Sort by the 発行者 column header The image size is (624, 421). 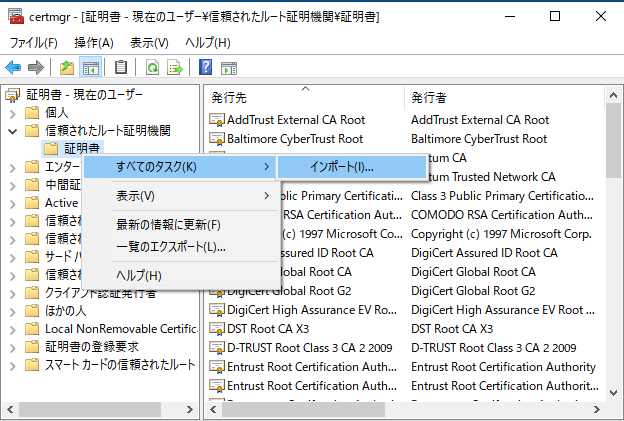(x=505, y=97)
